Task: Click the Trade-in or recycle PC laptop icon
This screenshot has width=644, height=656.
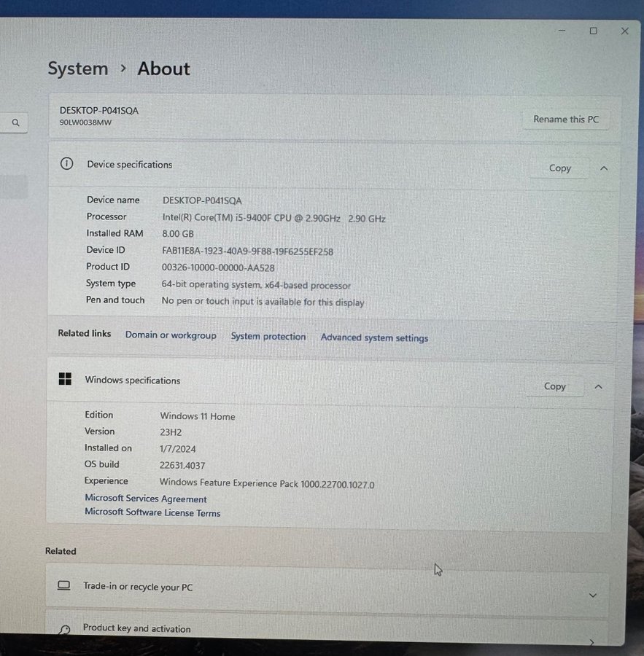Action: coord(64,586)
